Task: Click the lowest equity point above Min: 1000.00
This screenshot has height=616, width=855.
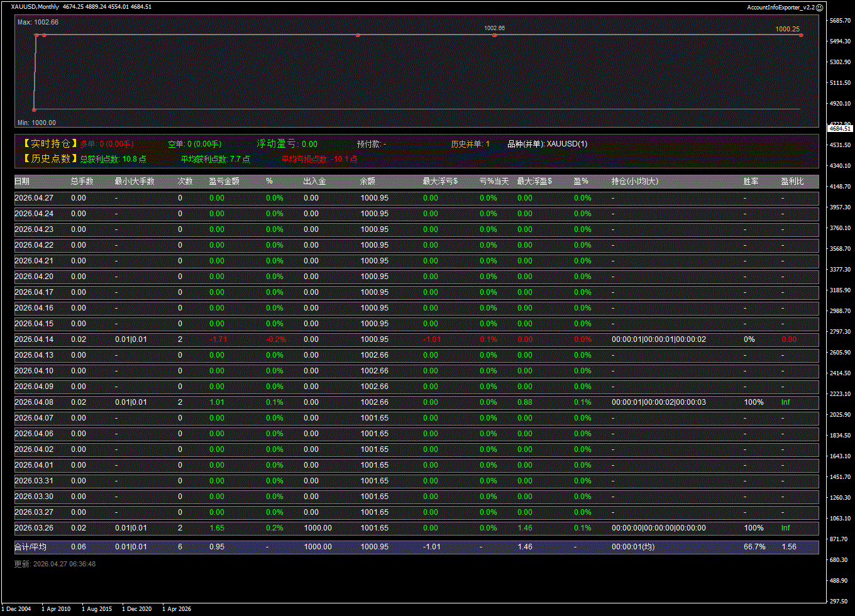Action: [34, 109]
